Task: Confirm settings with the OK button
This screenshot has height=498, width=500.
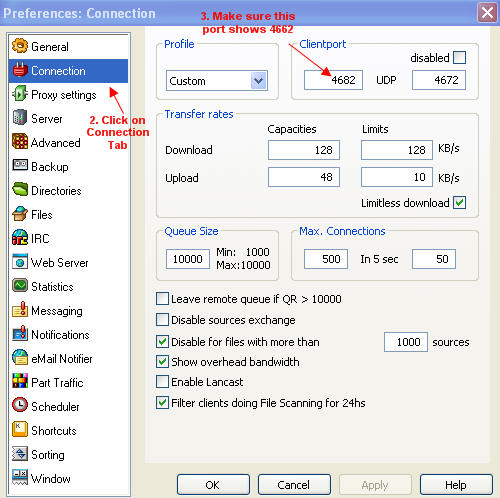Action: 213,485
